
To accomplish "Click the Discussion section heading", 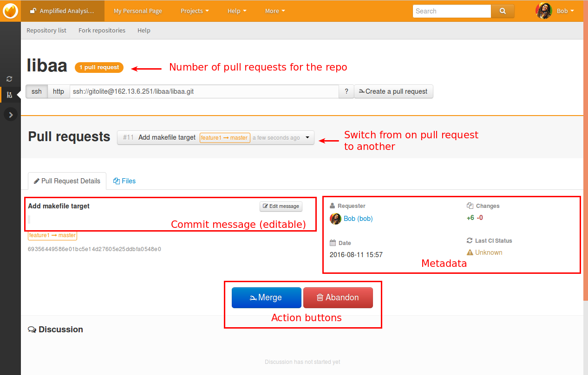I will 55,330.
